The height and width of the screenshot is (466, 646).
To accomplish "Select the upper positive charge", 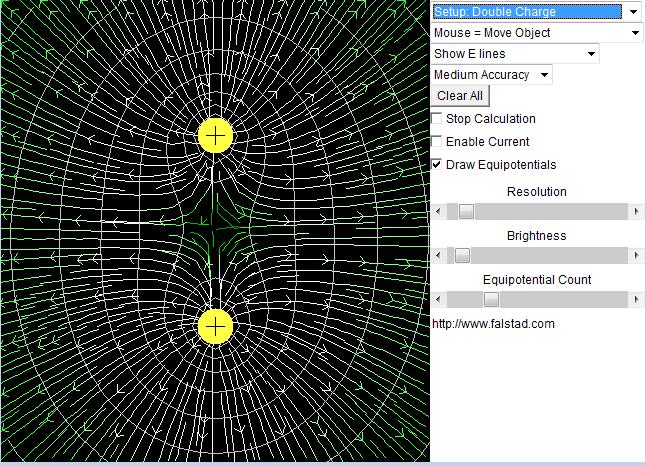I will pyautogui.click(x=215, y=136).
